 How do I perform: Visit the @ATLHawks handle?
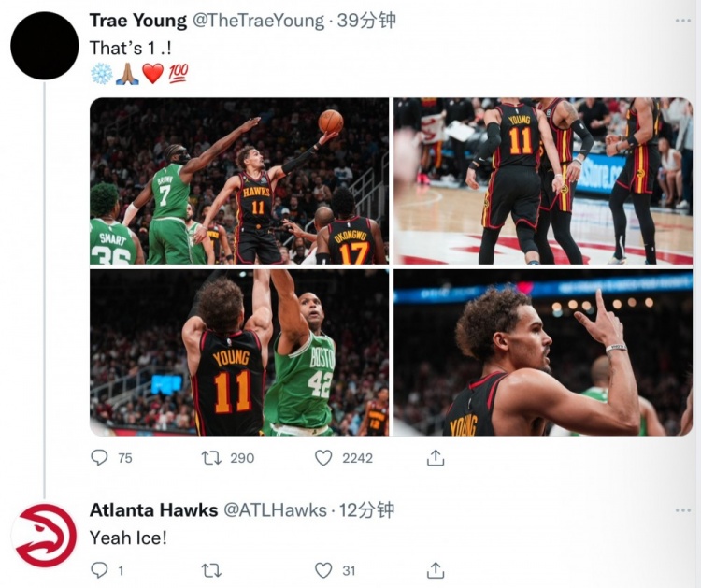275,510
